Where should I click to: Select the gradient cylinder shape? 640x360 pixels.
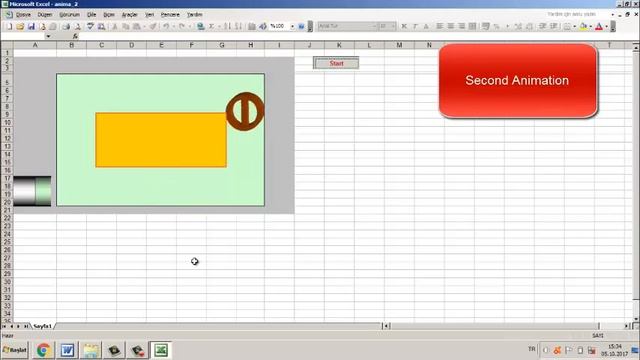pos(32,191)
